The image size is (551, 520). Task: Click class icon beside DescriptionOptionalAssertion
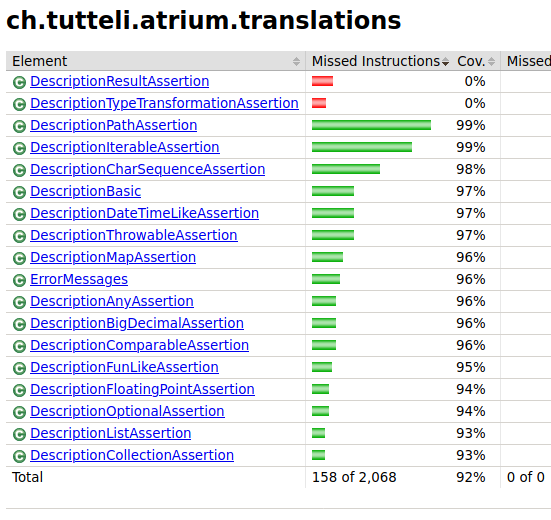point(19,412)
